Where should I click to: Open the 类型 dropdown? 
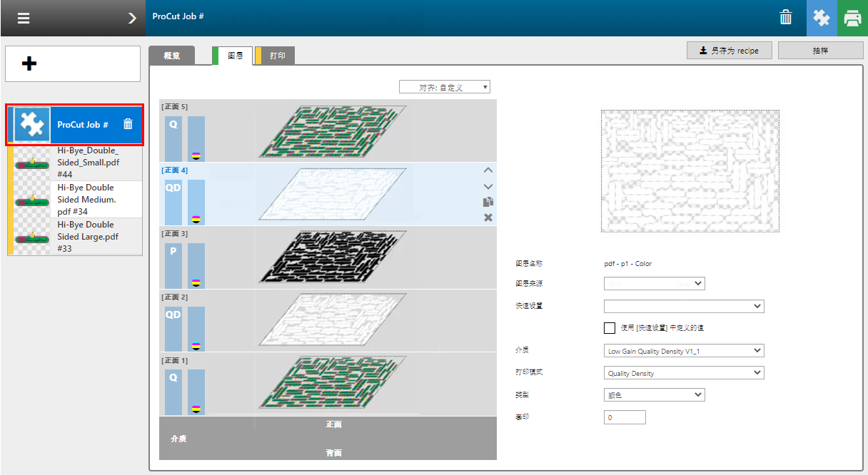[x=654, y=395]
